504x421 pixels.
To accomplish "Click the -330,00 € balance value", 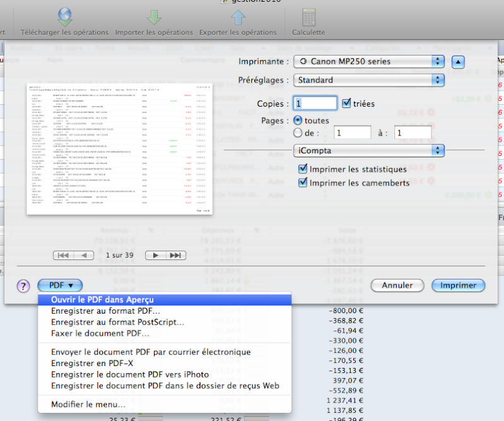I will (x=346, y=341).
